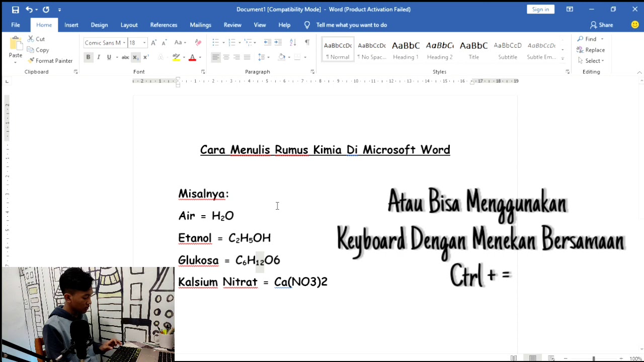Switch to the Insert tab
Image resolution: width=644 pixels, height=362 pixels.
coord(71,25)
